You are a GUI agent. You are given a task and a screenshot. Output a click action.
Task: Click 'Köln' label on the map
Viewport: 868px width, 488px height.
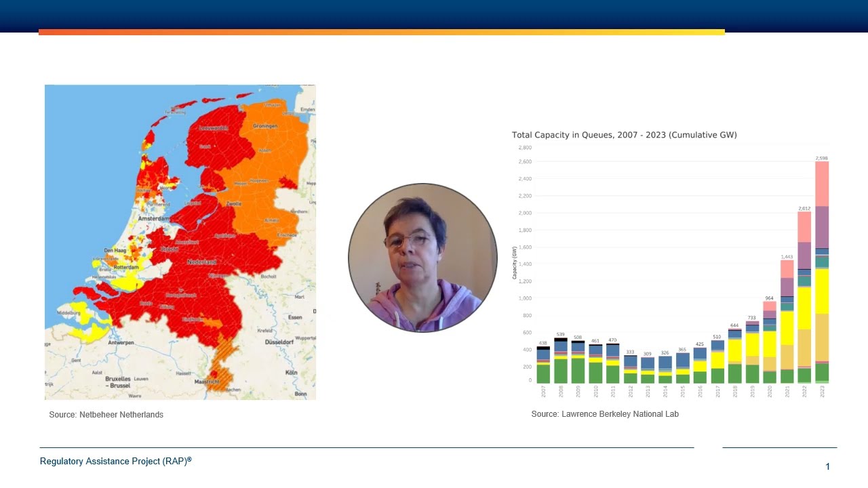click(292, 373)
